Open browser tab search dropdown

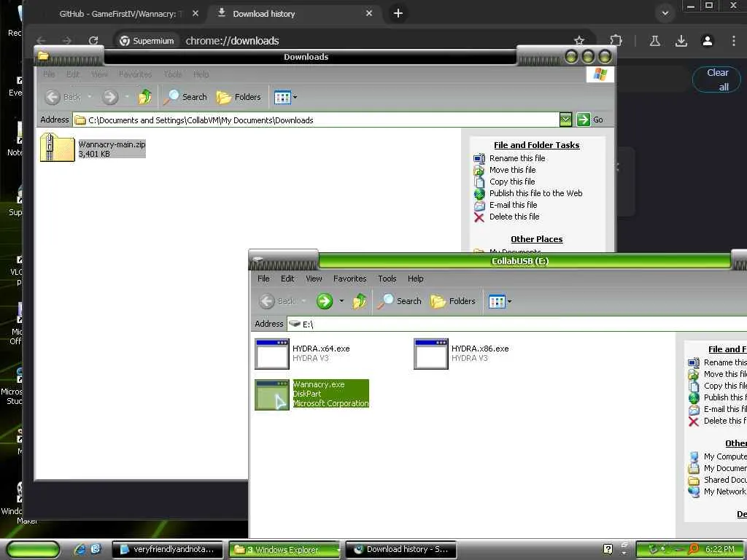[665, 13]
